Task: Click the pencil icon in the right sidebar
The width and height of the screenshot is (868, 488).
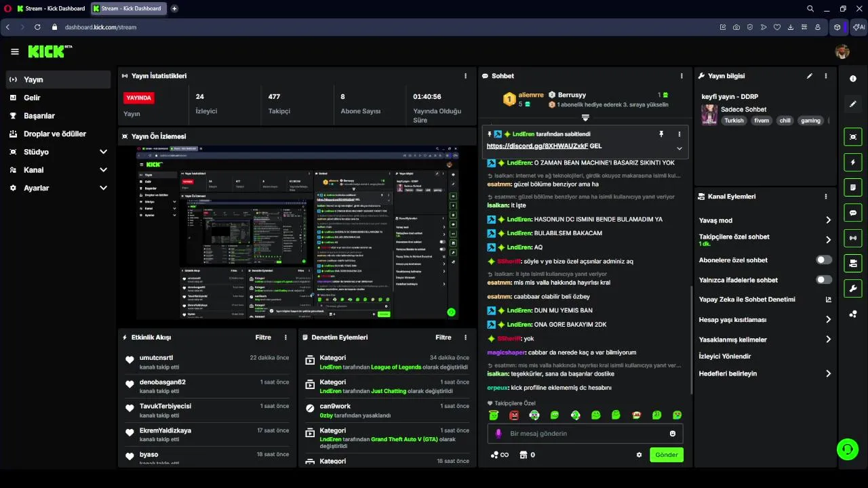Action: 853,104
